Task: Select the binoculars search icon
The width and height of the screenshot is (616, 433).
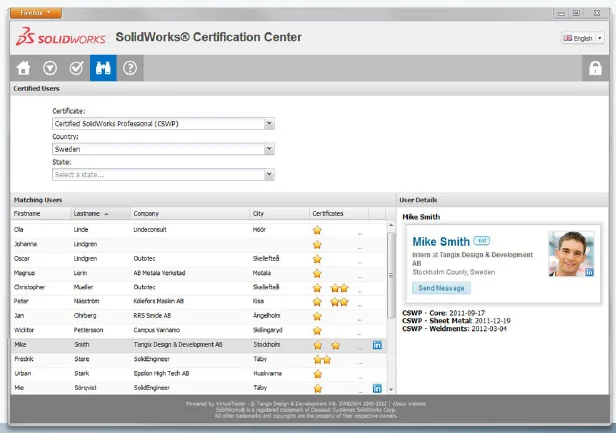Action: [102, 69]
